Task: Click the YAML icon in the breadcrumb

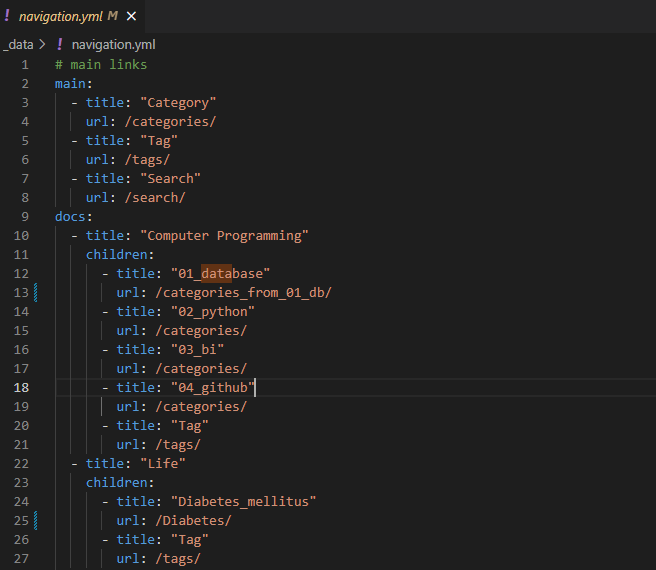Action: pyautogui.click(x=60, y=44)
